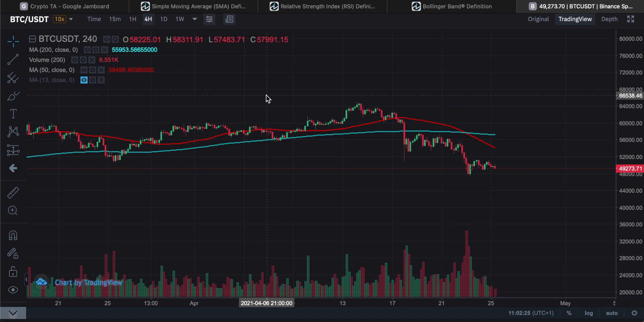Viewport: 644px width, 322px height.
Task: Open the indicators settings icon in top bar
Action: (209, 19)
